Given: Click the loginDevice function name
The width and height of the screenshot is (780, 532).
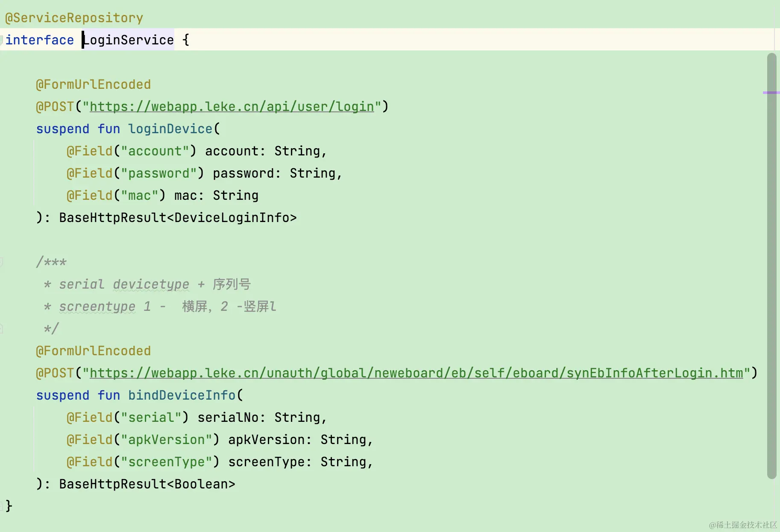Looking at the screenshot, I should (x=170, y=129).
